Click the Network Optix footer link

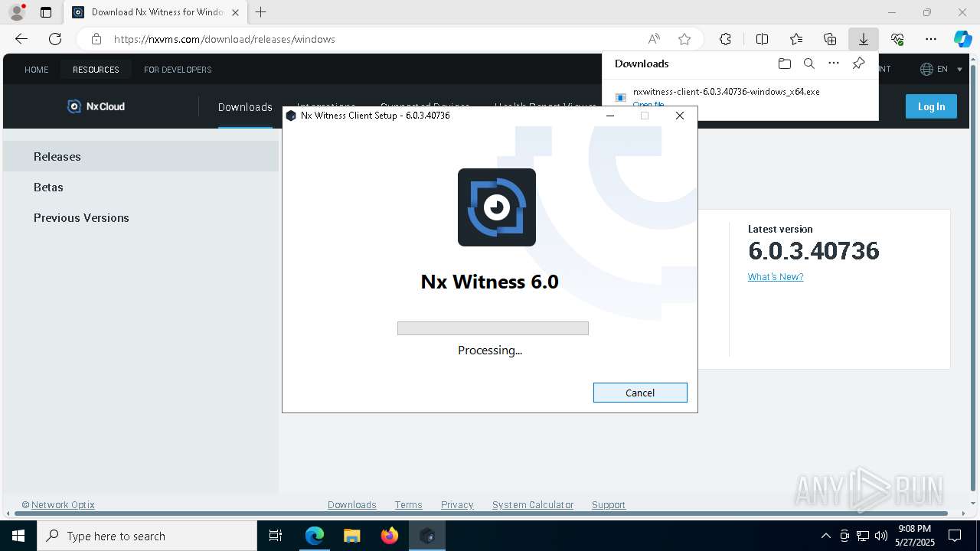(63, 505)
